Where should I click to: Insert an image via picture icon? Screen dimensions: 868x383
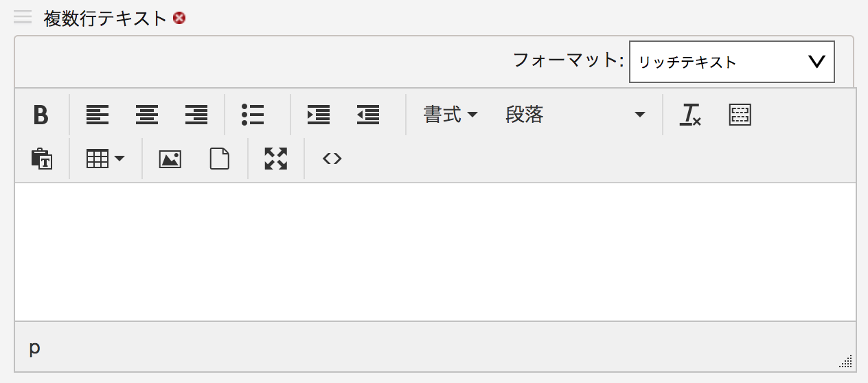click(x=170, y=159)
